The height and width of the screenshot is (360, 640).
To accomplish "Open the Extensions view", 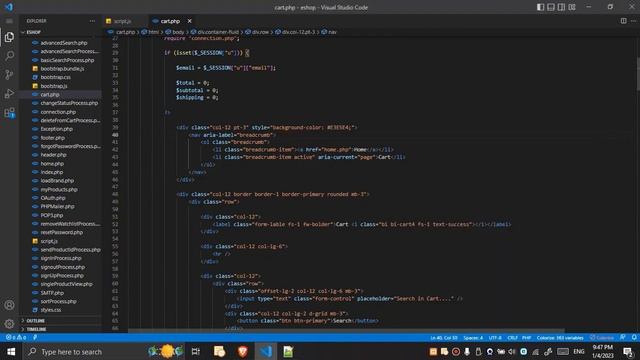I will 9,113.
